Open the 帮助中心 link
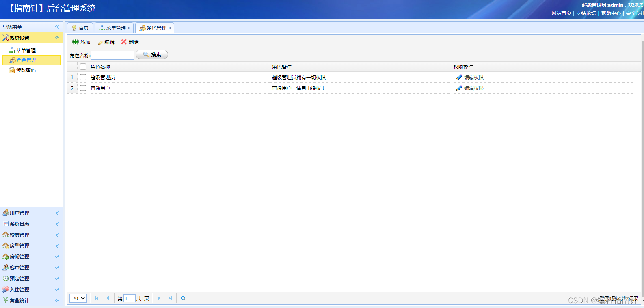 pyautogui.click(x=611, y=13)
